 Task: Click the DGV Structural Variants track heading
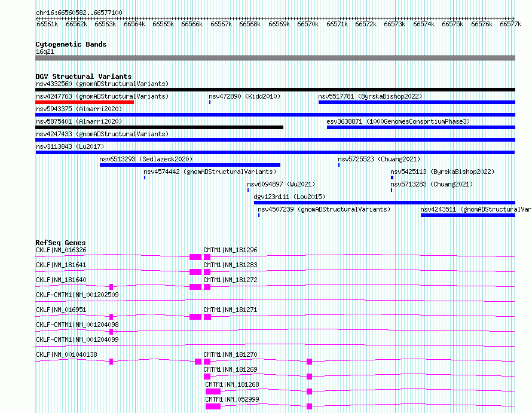84,77
